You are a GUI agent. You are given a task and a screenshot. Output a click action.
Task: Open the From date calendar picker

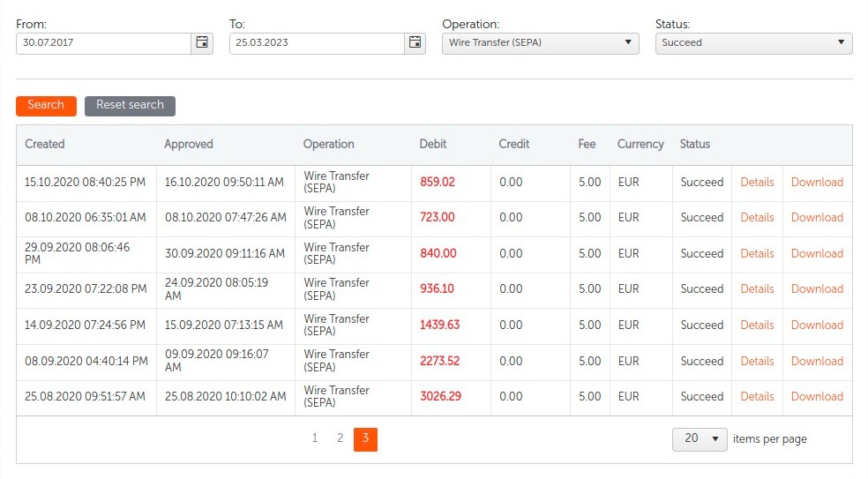pyautogui.click(x=202, y=42)
